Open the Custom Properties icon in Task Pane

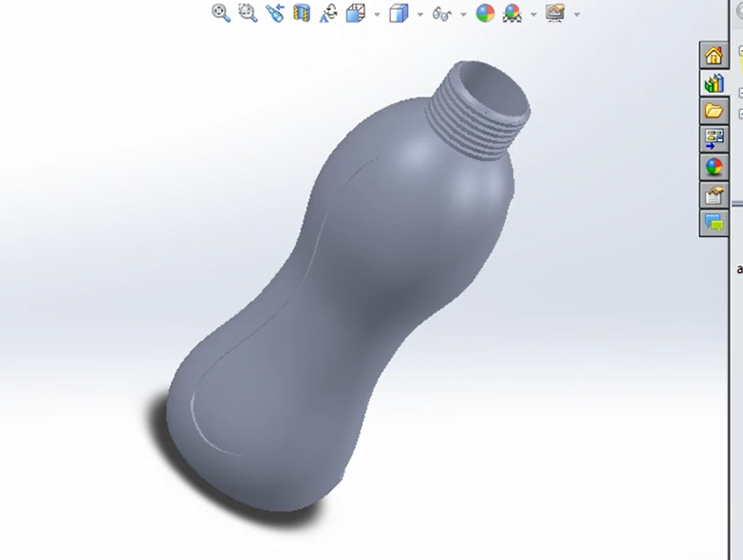pos(713,195)
